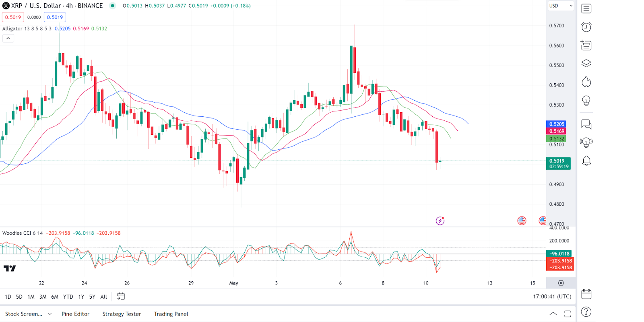
Task: Click the May date axis label
Action: 233,283
